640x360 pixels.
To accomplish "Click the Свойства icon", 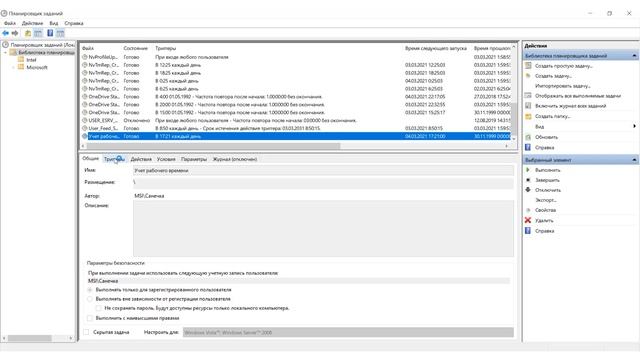I will coord(528,210).
